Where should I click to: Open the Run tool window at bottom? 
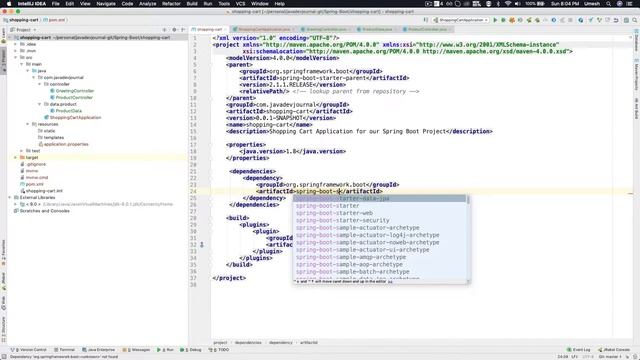tap(165, 350)
